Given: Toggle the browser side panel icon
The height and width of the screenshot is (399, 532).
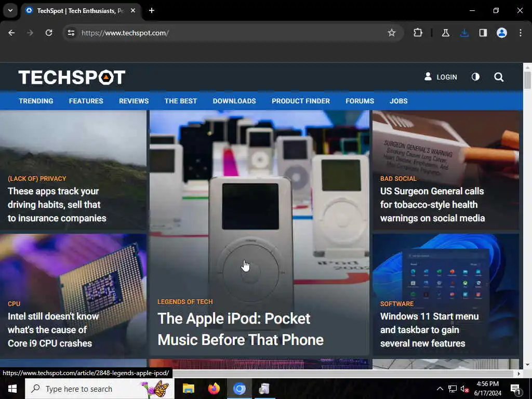Looking at the screenshot, I should point(483,33).
